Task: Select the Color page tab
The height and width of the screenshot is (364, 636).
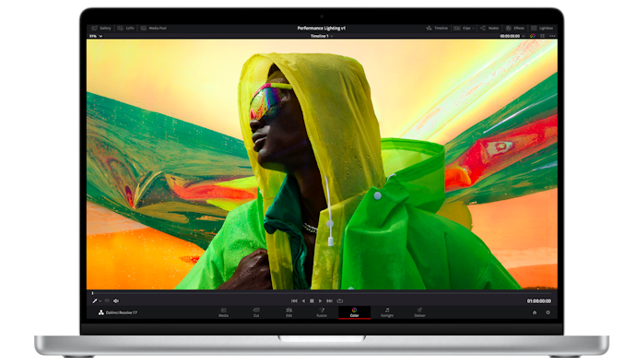Action: (x=355, y=312)
